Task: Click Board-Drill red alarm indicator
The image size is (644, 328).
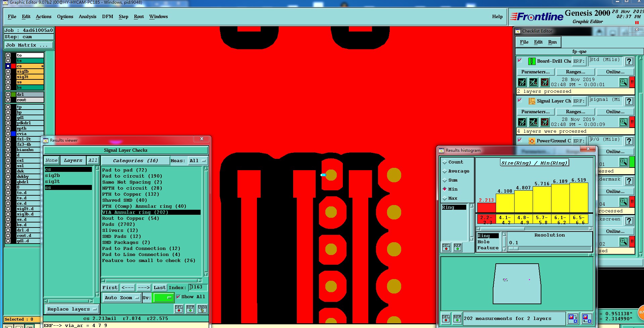Action: (x=632, y=82)
